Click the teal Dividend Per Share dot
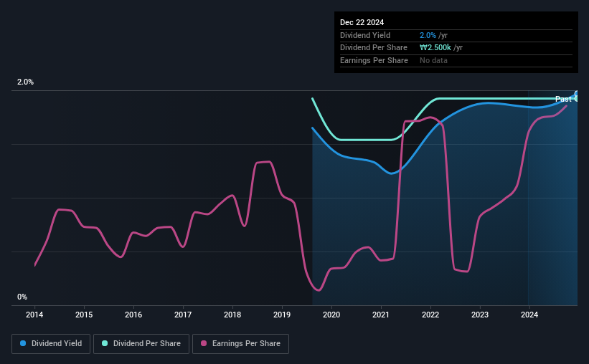 (x=105, y=343)
